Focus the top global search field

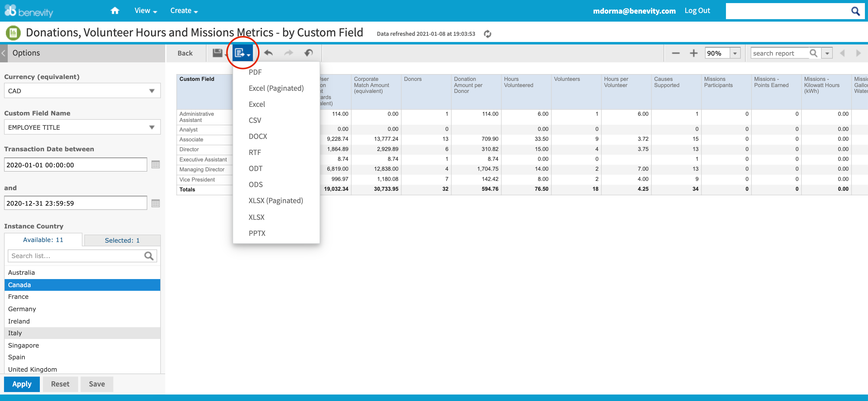click(788, 11)
